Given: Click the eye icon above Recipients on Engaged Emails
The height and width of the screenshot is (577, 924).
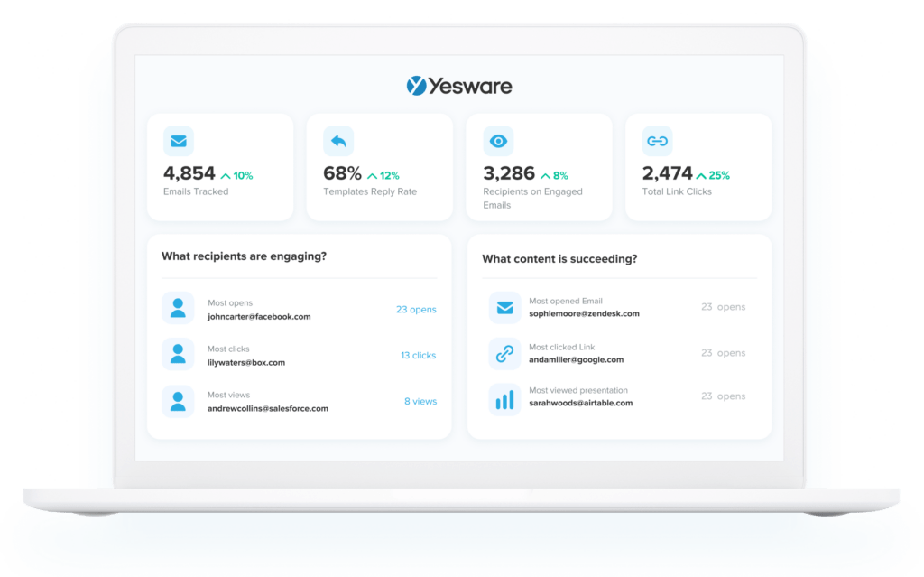Looking at the screenshot, I should pyautogui.click(x=498, y=141).
